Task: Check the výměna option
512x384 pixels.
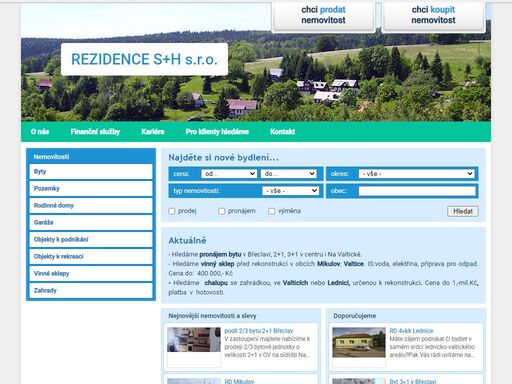Action: pyautogui.click(x=272, y=211)
